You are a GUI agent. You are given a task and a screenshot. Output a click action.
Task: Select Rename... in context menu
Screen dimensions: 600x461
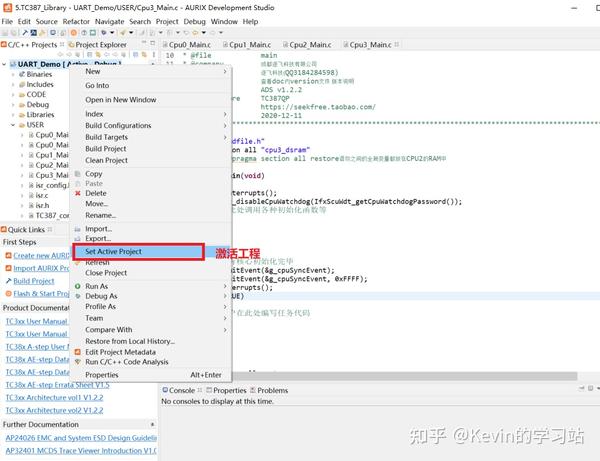pyautogui.click(x=101, y=215)
